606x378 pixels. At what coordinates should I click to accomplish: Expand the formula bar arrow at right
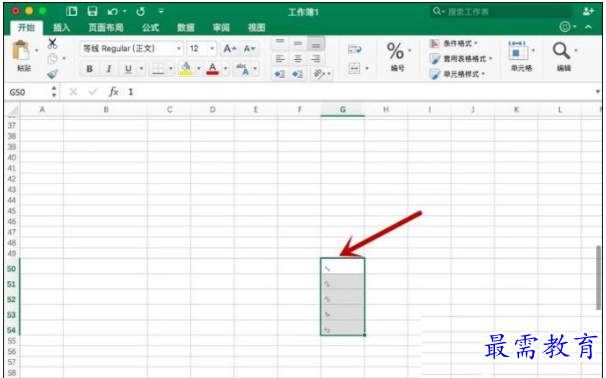[597, 92]
